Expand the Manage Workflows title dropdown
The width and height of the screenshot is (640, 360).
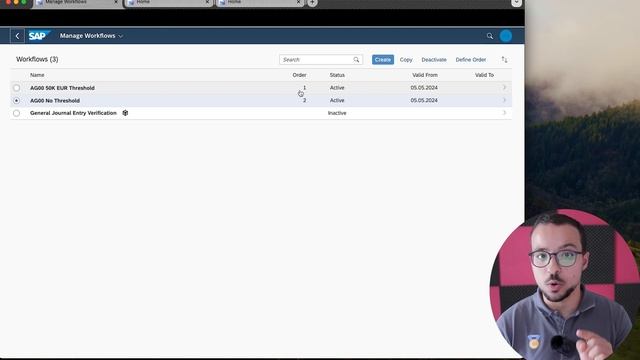coord(120,36)
